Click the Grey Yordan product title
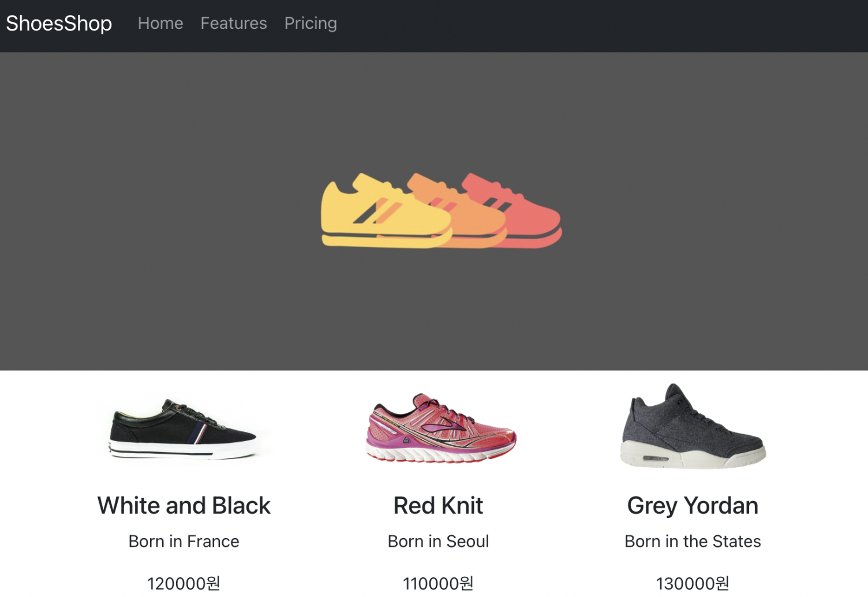The width and height of the screenshot is (868, 597). (693, 506)
